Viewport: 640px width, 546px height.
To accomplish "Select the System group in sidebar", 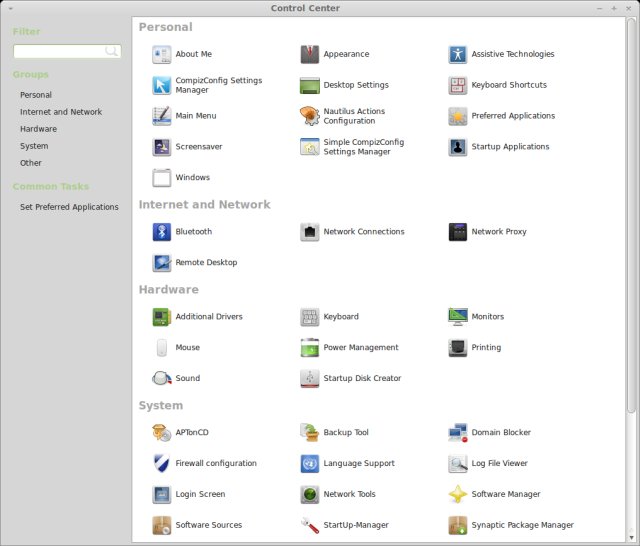I will [34, 146].
